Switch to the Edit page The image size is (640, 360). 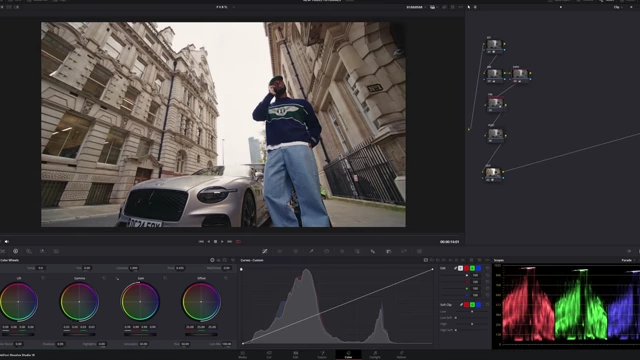(296, 355)
